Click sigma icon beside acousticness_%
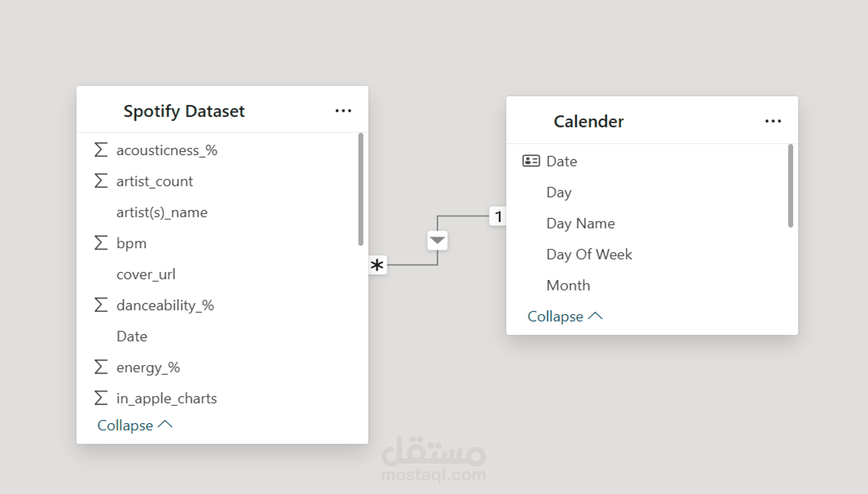This screenshot has width=868, height=494. (101, 150)
